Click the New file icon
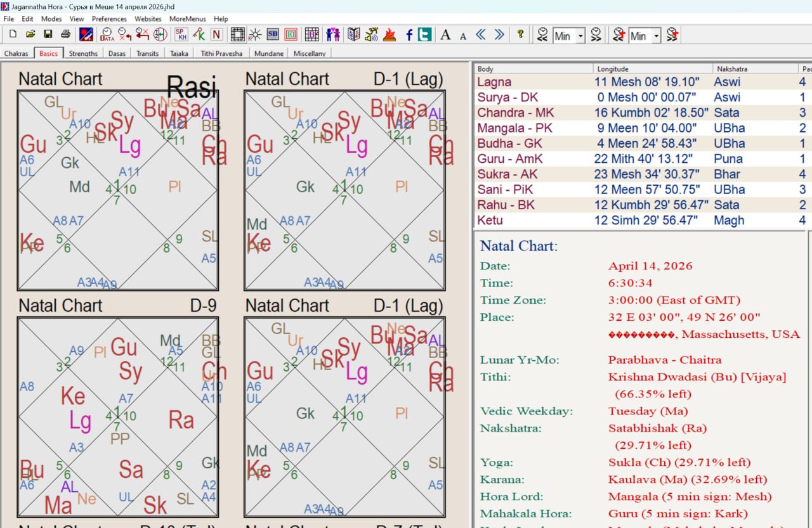Screen dimensions: 812x528 tap(13, 35)
